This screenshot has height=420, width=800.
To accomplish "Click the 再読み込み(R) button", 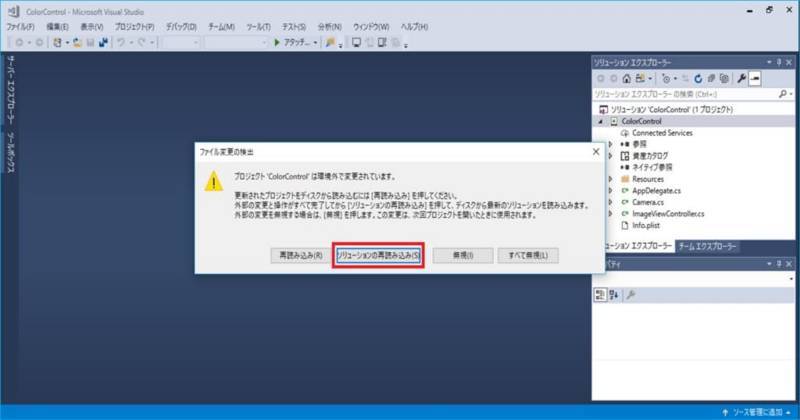I will (301, 255).
